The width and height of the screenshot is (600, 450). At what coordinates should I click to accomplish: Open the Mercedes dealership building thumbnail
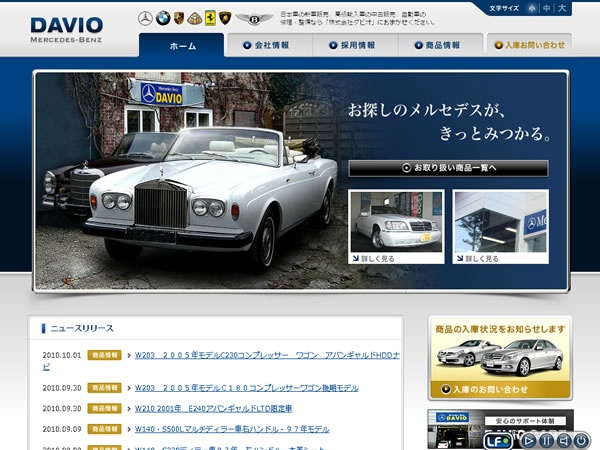[501, 222]
